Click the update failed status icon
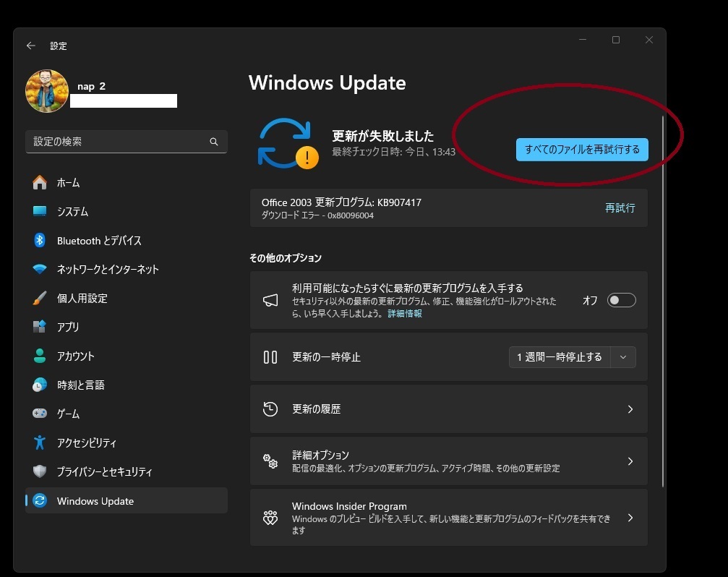The image size is (728, 577). coord(288,143)
